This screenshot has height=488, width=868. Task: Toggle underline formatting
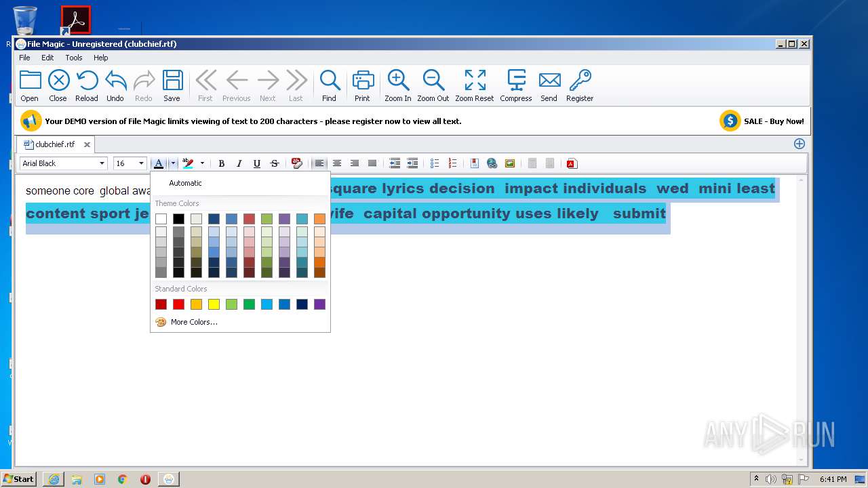coord(256,163)
